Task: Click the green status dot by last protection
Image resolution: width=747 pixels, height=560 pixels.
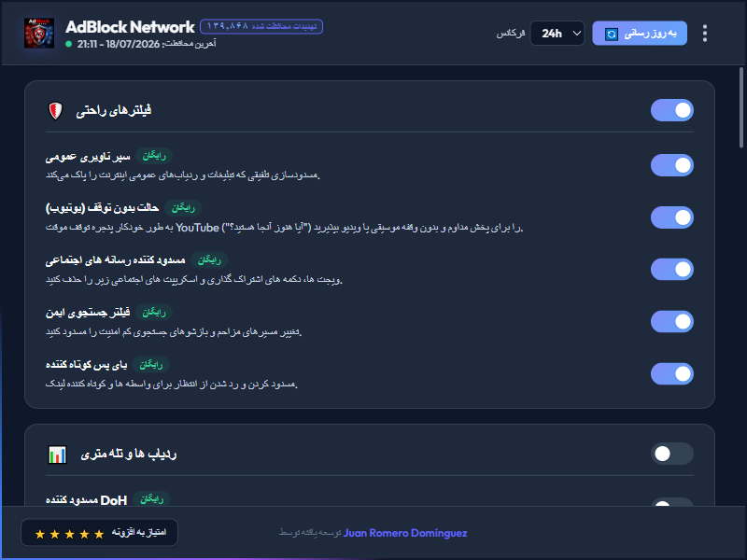Action: [68, 44]
